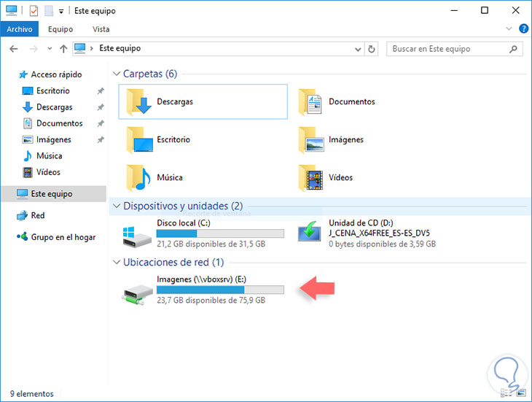Open the Archivo menu
This screenshot has height=402, width=532.
(x=20, y=29)
